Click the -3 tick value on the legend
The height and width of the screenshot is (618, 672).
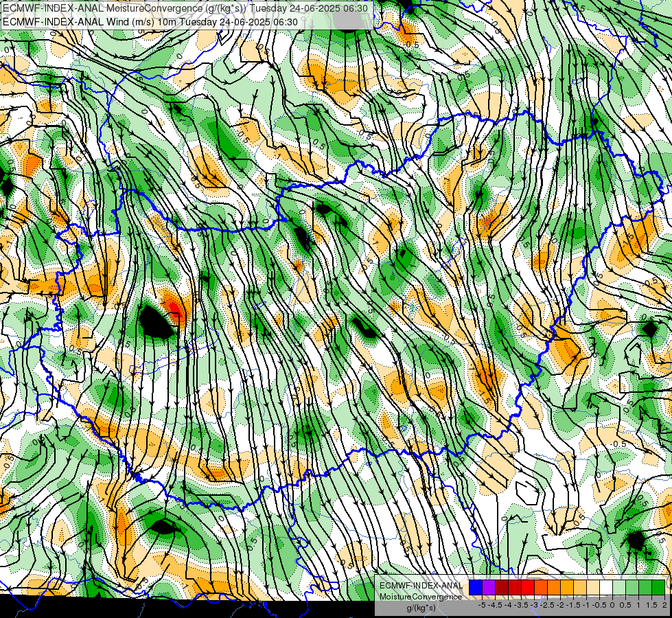(535, 605)
